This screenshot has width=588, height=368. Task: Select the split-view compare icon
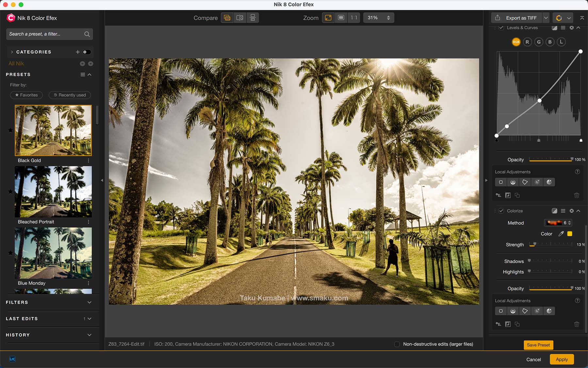click(x=240, y=18)
